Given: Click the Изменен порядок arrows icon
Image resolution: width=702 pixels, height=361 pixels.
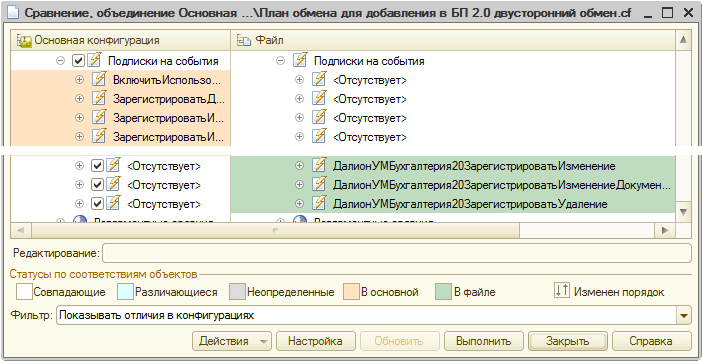Looking at the screenshot, I should pyautogui.click(x=561, y=291).
